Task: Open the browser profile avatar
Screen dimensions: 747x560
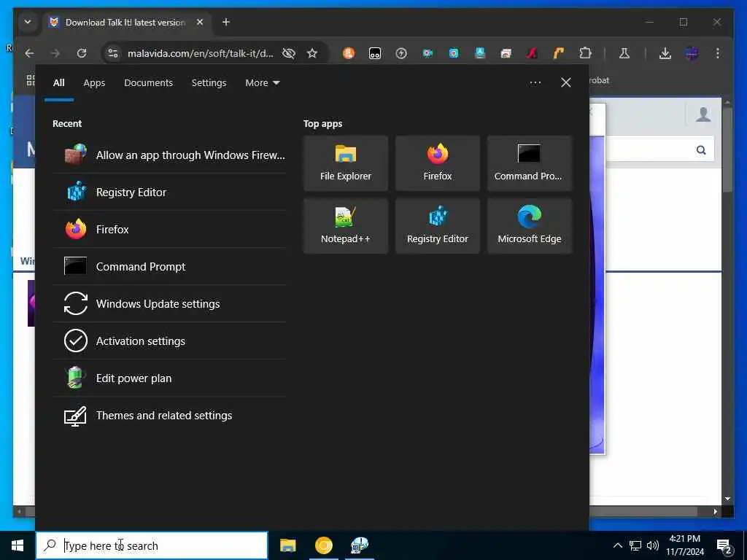Action: point(692,53)
